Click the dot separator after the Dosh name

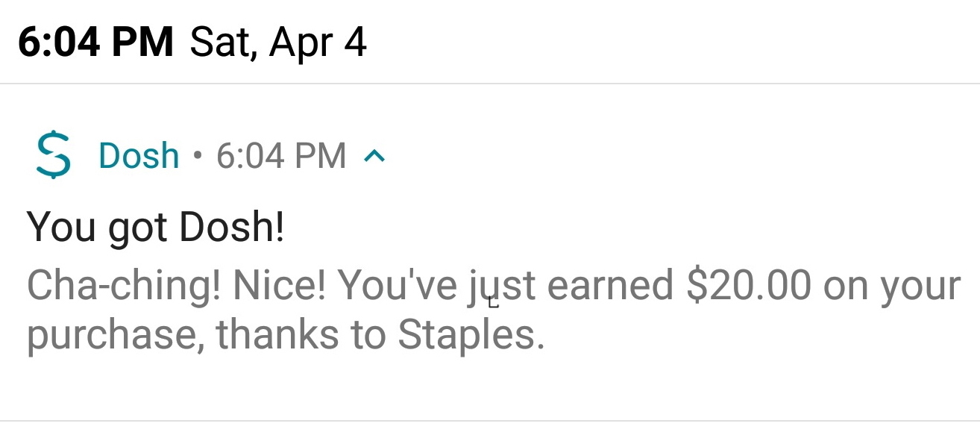pos(197,156)
